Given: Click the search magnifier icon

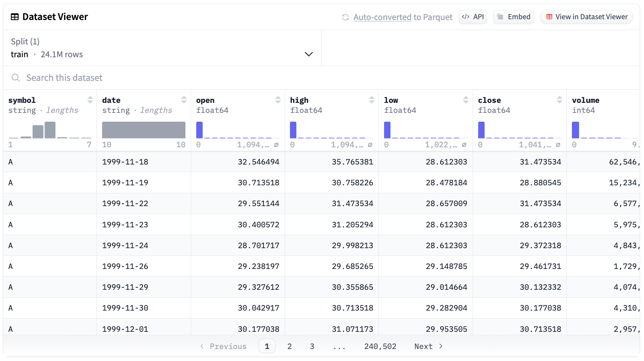Looking at the screenshot, I should (16, 78).
